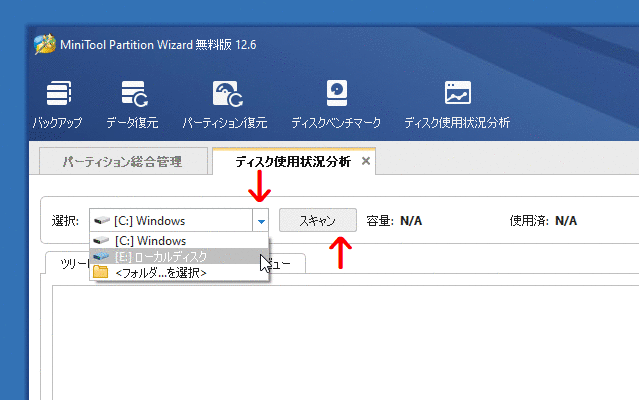
Task: Collapse the drive list with the blue arrow
Action: (261, 221)
